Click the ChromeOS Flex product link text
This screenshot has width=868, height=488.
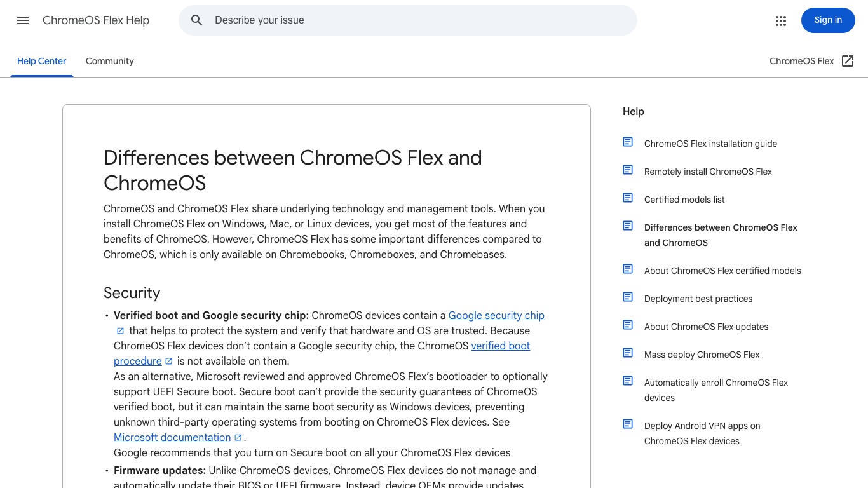(801, 61)
